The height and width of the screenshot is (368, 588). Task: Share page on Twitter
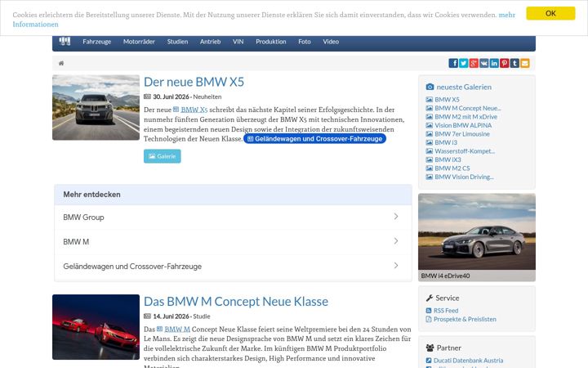464,63
